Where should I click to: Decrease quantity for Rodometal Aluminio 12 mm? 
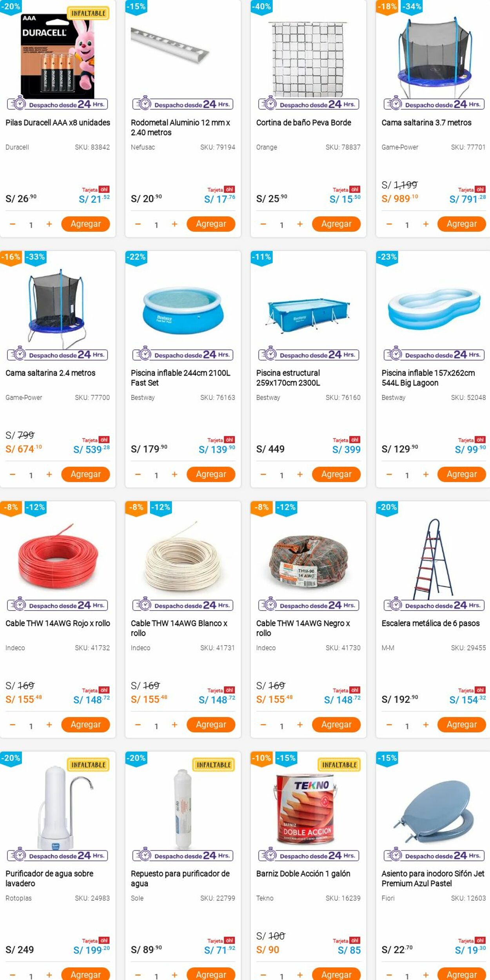coord(138,224)
